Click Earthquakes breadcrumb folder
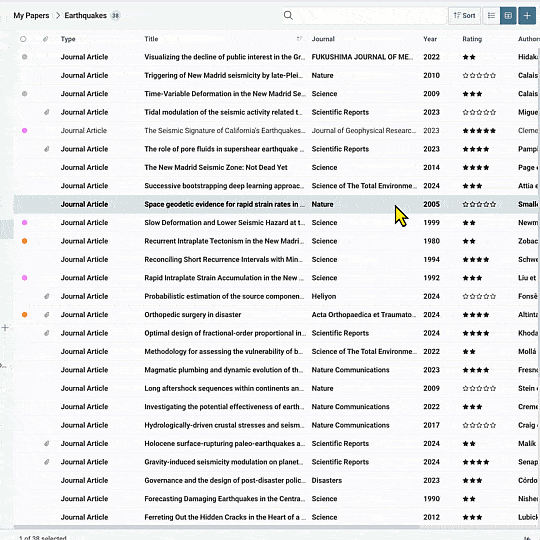540x540 pixels. (x=85, y=15)
